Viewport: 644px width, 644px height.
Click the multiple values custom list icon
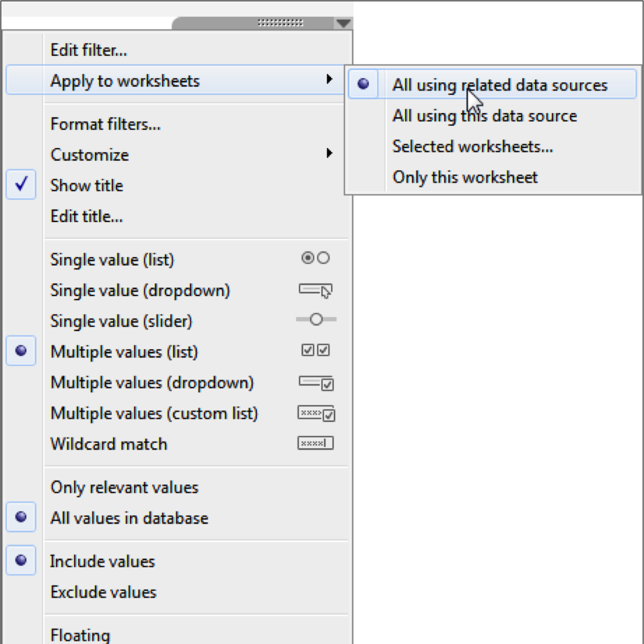[x=316, y=413]
